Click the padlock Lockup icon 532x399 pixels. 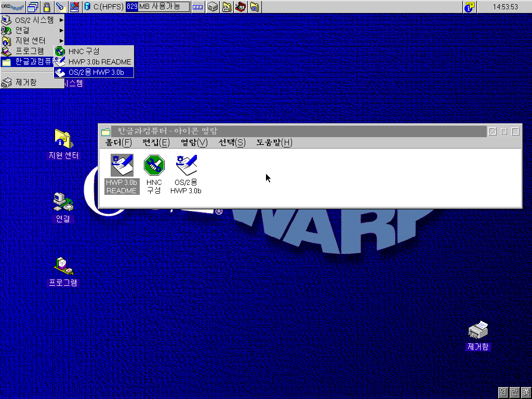point(47,6)
